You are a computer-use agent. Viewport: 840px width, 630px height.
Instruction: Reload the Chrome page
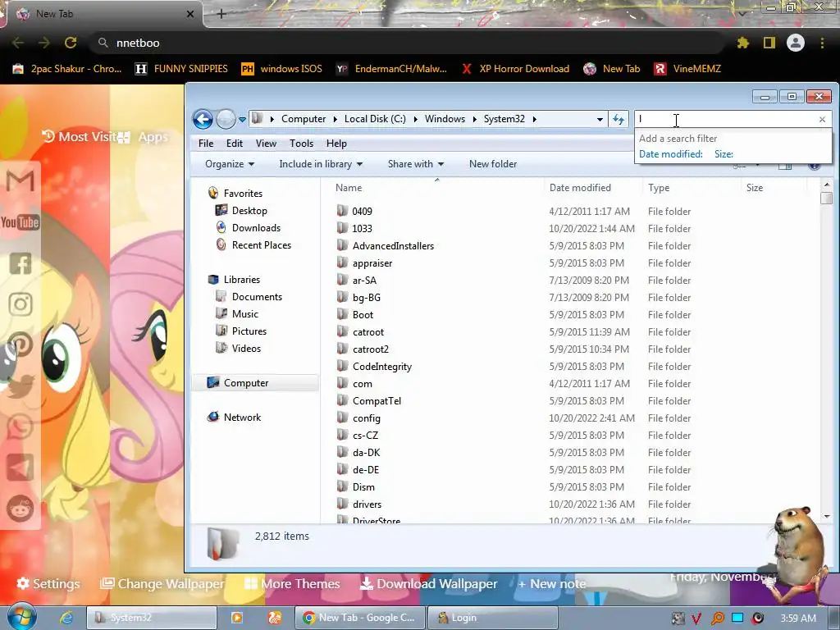(71, 43)
